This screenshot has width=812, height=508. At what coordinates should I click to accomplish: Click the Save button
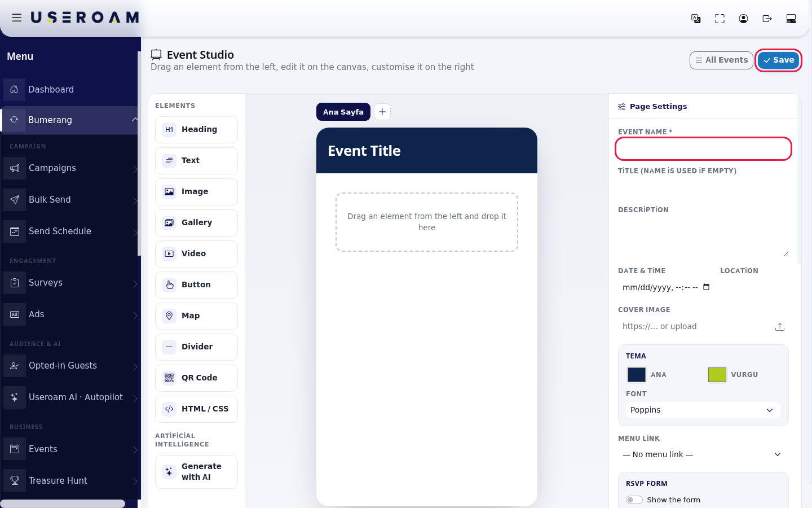778,60
